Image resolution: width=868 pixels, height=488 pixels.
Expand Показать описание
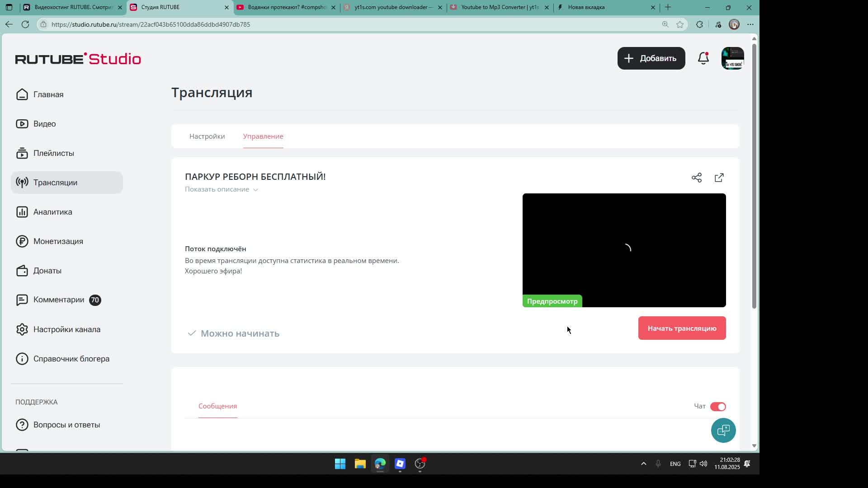[x=221, y=189]
